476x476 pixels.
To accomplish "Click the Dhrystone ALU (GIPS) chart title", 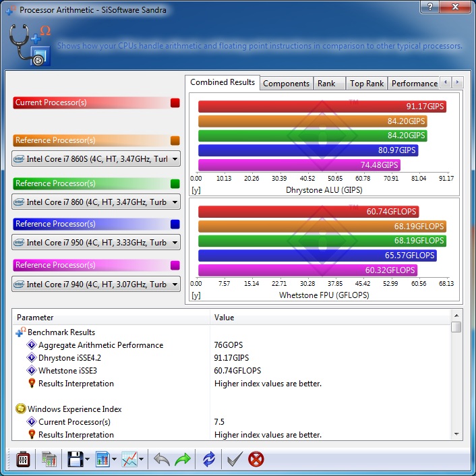I will pyautogui.click(x=324, y=190).
